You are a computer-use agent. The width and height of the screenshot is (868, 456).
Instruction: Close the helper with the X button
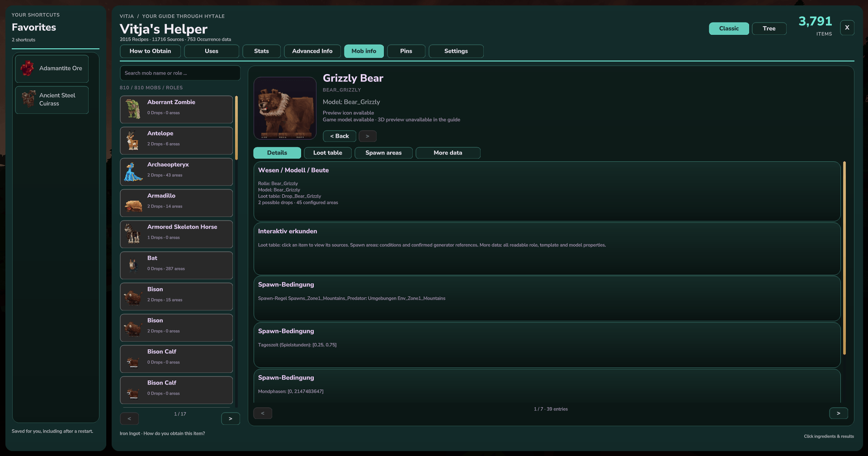847,28
